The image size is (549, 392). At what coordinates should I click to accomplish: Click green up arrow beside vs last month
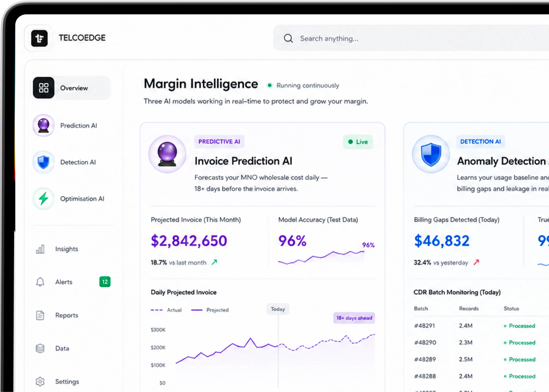[x=214, y=262]
